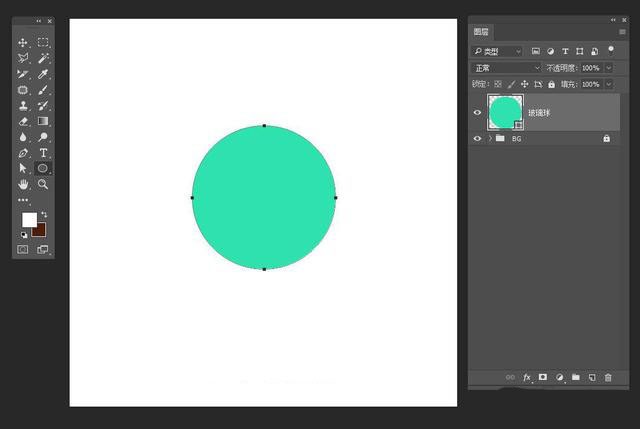The height and width of the screenshot is (429, 640).
Task: Toggle the layer filter on/off switch
Action: pyautogui.click(x=611, y=51)
